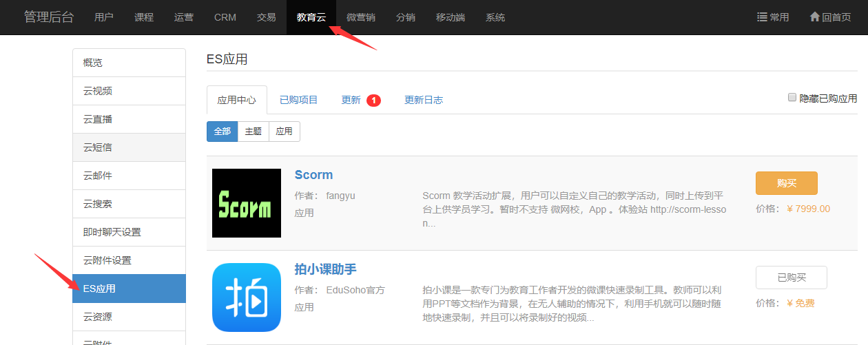Viewport: 868px width, 345px height.
Task: Click the 常用 list icon
Action: (x=762, y=17)
